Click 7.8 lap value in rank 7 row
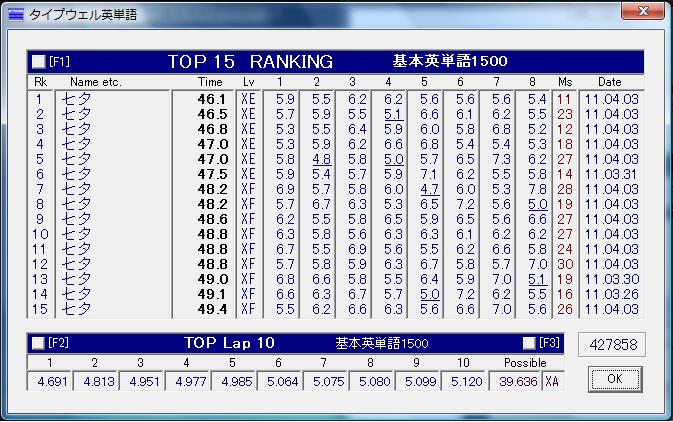Image resolution: width=673 pixels, height=422 pixels. tap(537, 189)
